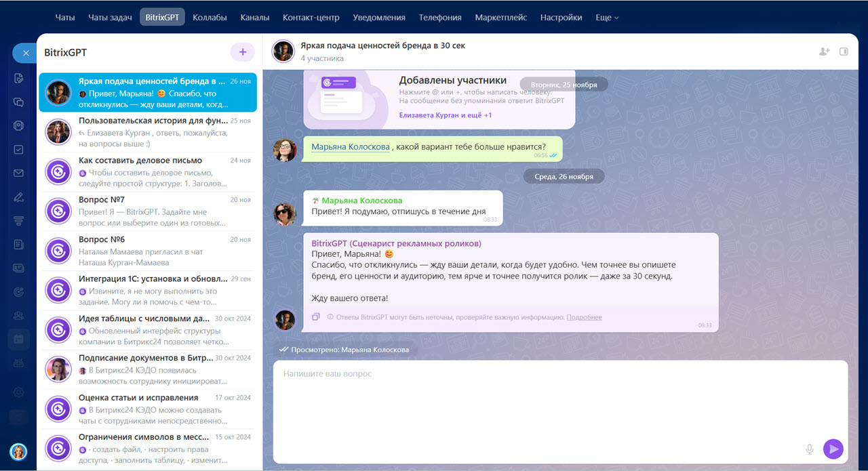Image resolution: width=868 pixels, height=471 pixels.
Task: Click "Елизавета Курган и ещё +1" link
Action: point(445,115)
